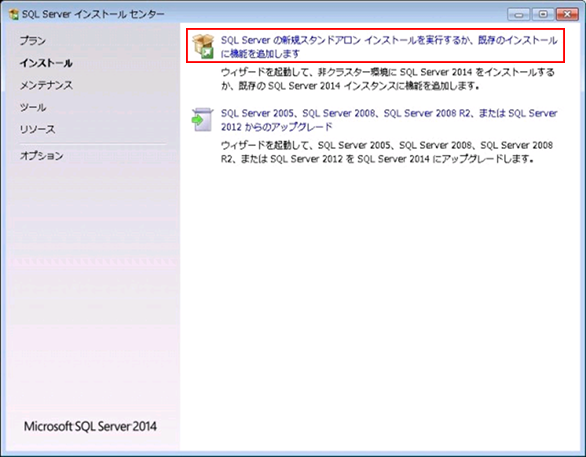The image size is (586, 457).
Task: Click the non-cluster install description text
Action: [x=388, y=79]
